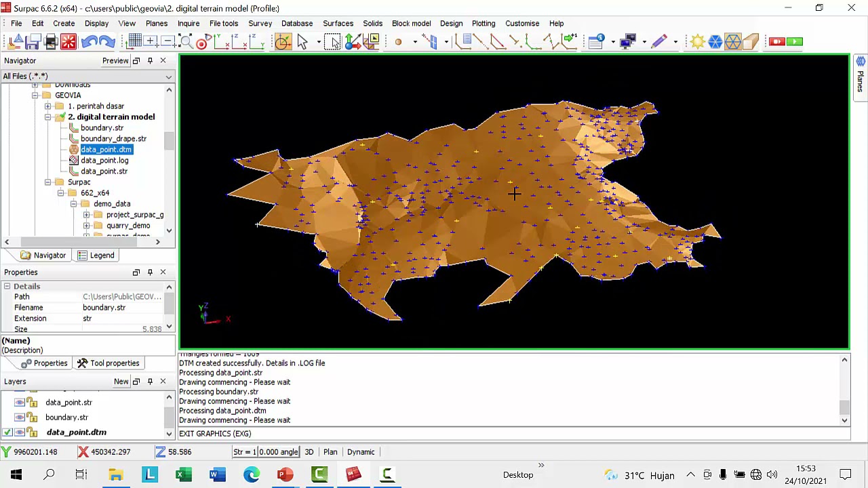The image size is (868, 488).
Task: Click the dashed-box selection window tool
Action: click(332, 42)
